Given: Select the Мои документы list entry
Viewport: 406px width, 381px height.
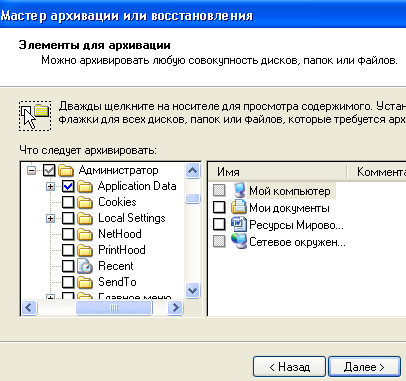Looking at the screenshot, I should 289,208.
